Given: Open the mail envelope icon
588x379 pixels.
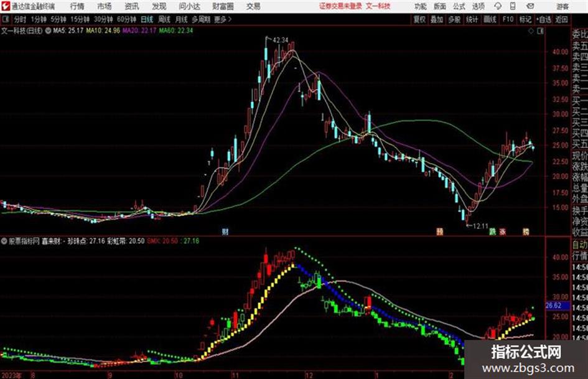Looking at the screenshot, I should click(x=530, y=6).
